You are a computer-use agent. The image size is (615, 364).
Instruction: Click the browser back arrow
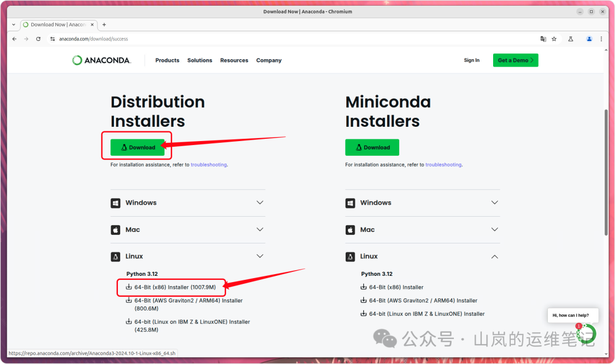pyautogui.click(x=14, y=39)
